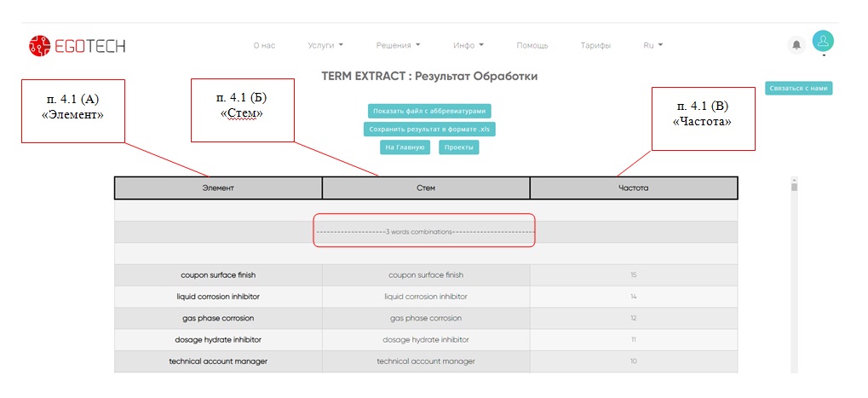Screen dimensions: 868x398
Task: Expand the Услуги dropdown menu
Action: [325, 45]
